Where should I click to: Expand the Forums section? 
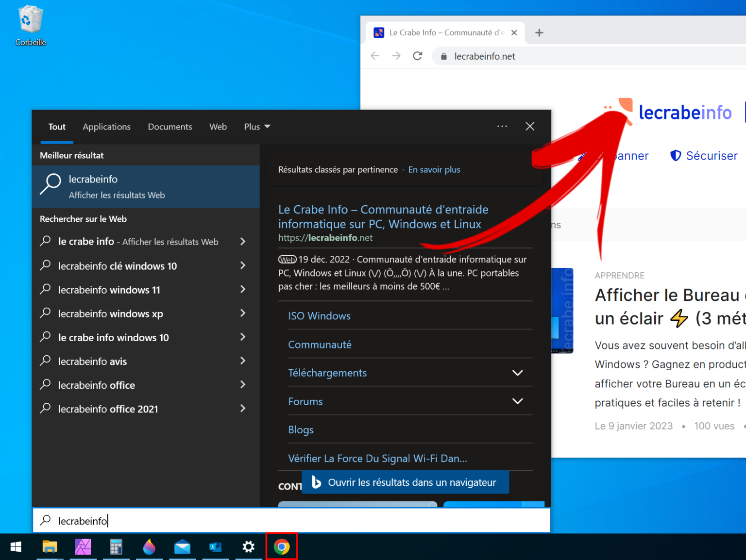(517, 401)
